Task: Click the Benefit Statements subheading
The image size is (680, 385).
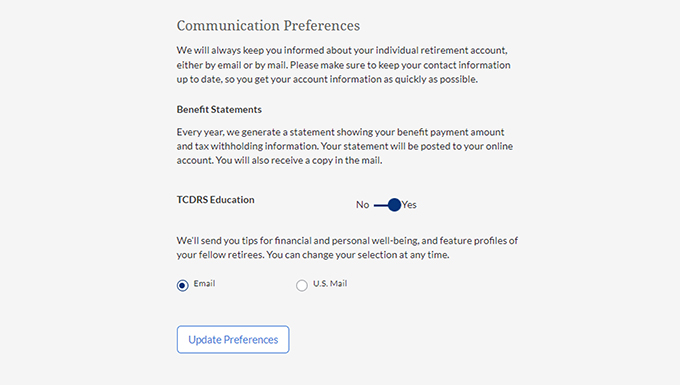Action: click(219, 109)
